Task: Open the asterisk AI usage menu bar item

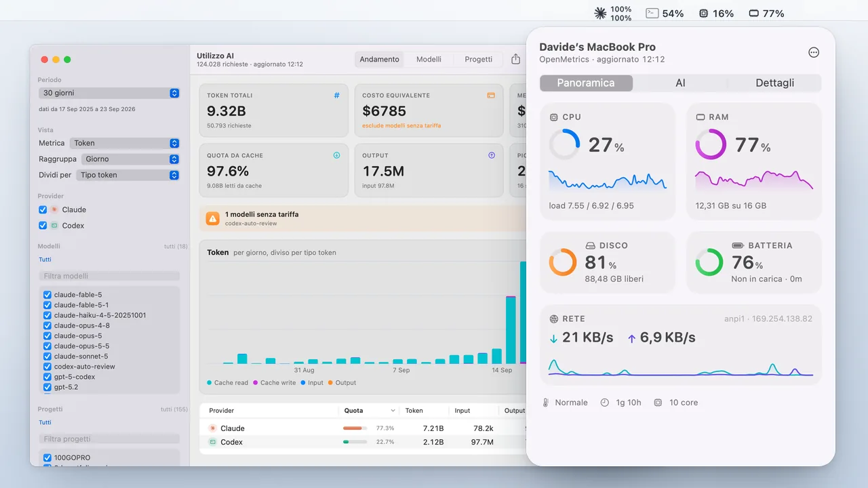Action: coord(613,14)
